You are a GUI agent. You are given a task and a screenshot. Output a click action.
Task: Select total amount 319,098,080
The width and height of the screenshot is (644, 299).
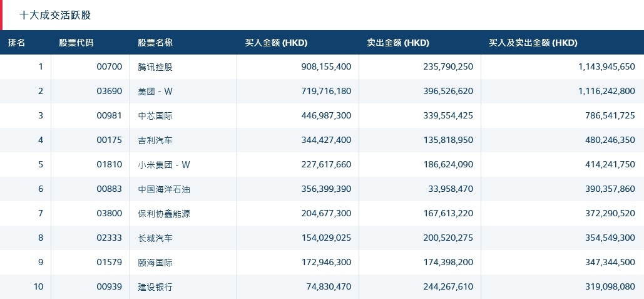[x=610, y=287]
